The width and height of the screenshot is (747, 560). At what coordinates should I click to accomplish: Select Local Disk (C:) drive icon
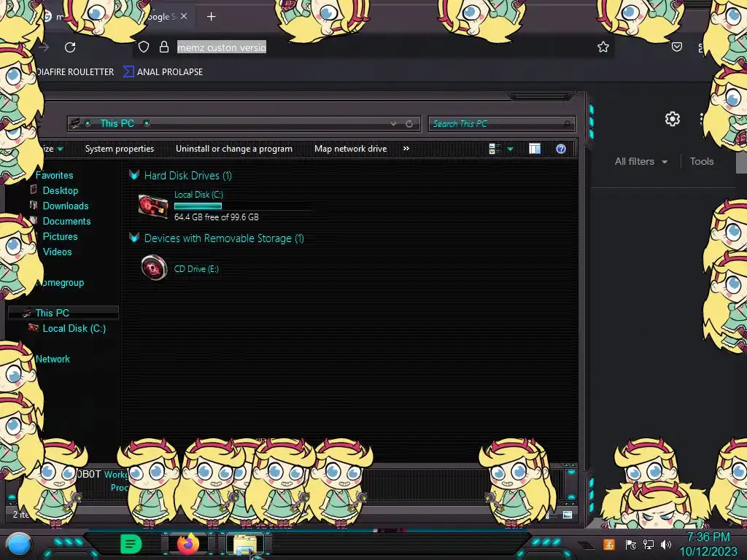153,206
